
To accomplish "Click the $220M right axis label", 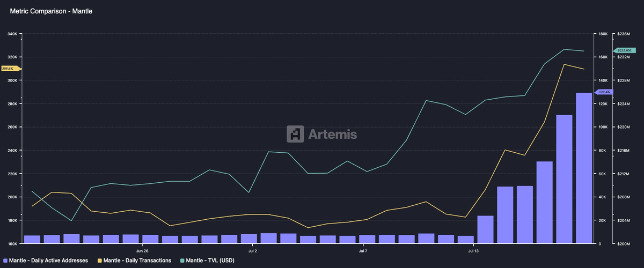I will click(x=623, y=127).
